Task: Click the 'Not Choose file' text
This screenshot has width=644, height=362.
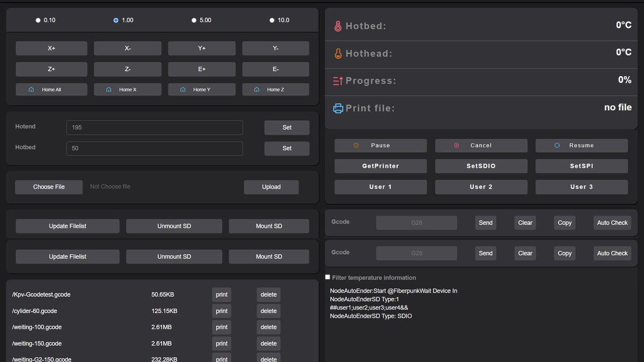Action: (x=110, y=187)
